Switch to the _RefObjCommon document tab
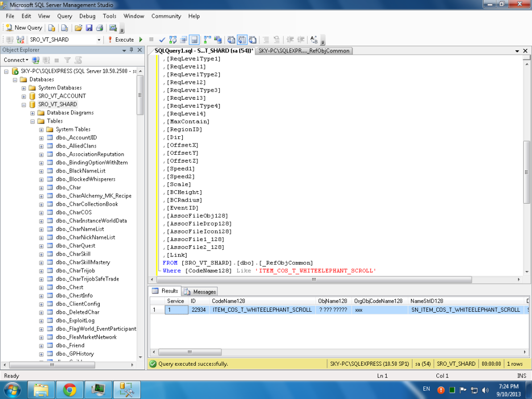 [304, 51]
